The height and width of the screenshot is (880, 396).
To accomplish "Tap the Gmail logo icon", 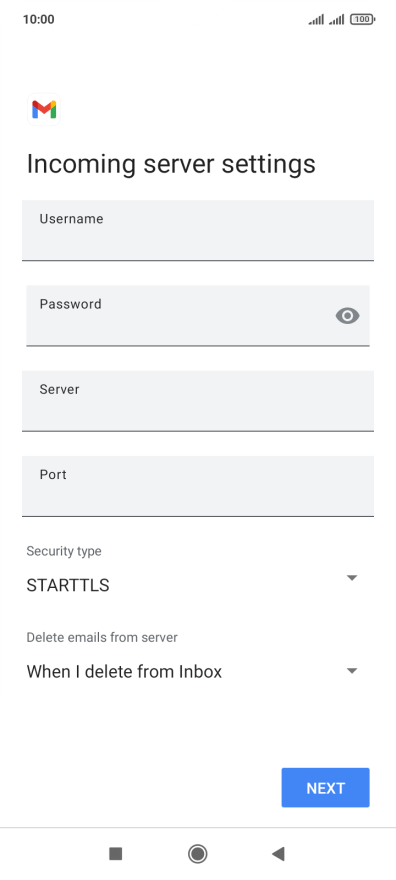I will click(x=44, y=109).
